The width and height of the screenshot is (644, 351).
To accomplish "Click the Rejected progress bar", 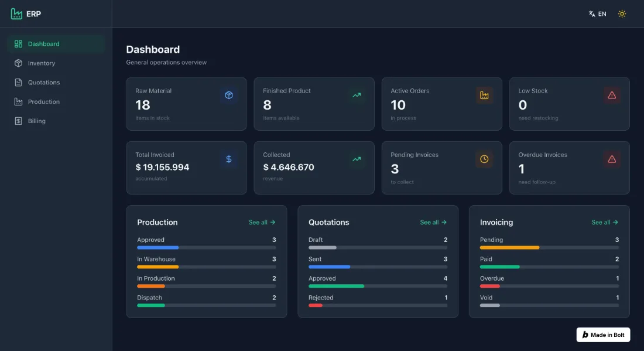I will [x=378, y=306].
